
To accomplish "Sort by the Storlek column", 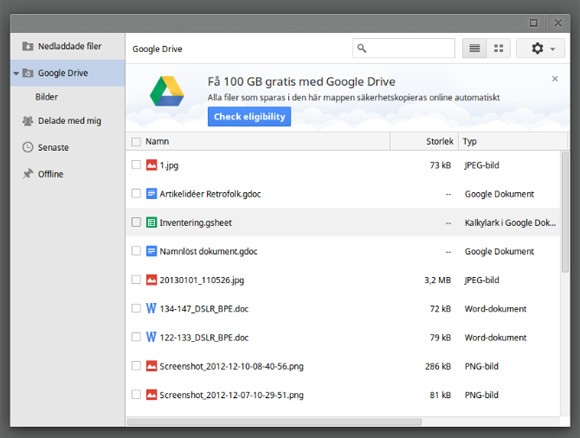I will [424, 141].
